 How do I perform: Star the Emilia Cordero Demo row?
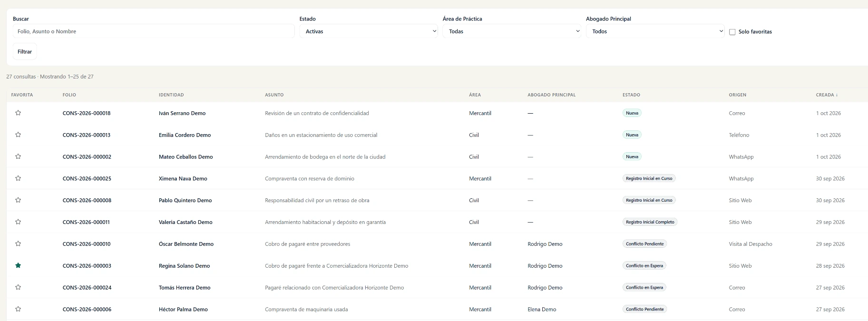click(18, 135)
